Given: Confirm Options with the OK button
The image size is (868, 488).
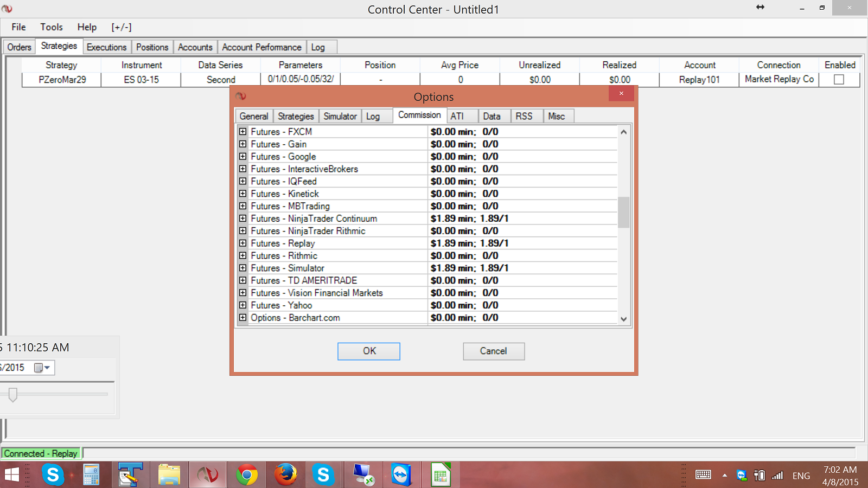Looking at the screenshot, I should (x=369, y=351).
